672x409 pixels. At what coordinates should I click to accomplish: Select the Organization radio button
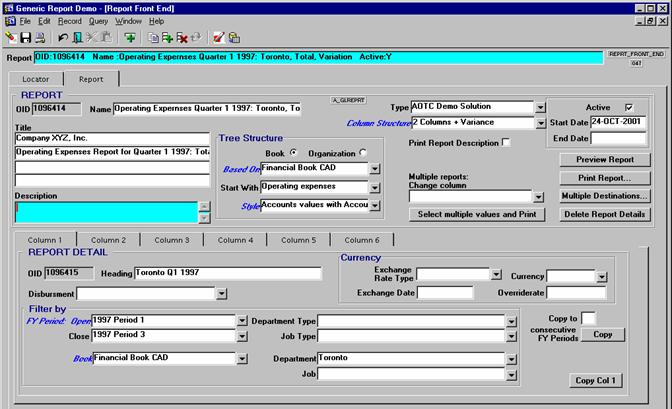[x=363, y=152]
